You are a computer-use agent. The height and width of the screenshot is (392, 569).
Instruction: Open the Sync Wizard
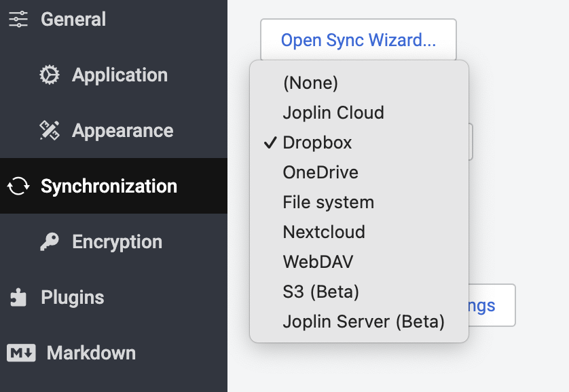(x=358, y=40)
